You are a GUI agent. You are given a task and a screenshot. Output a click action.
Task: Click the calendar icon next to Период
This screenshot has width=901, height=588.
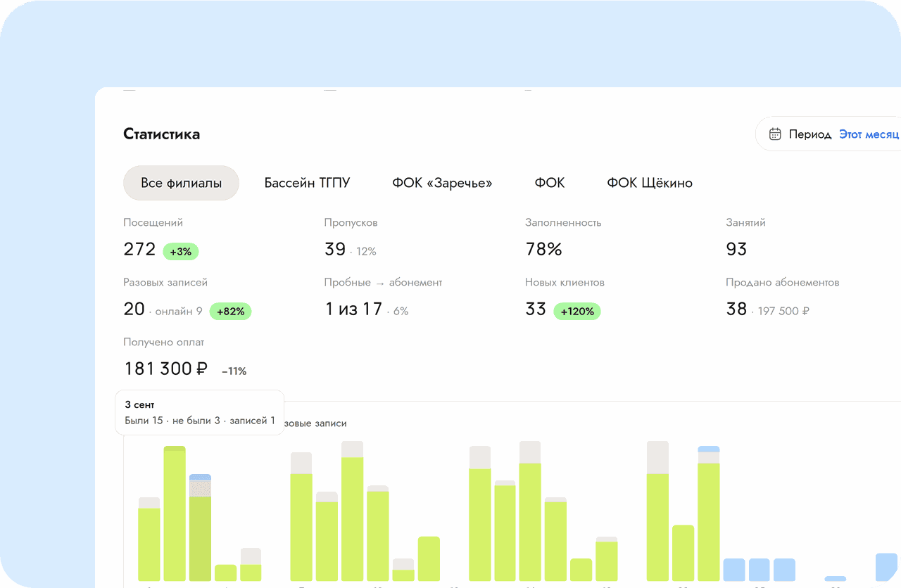pyautogui.click(x=775, y=134)
